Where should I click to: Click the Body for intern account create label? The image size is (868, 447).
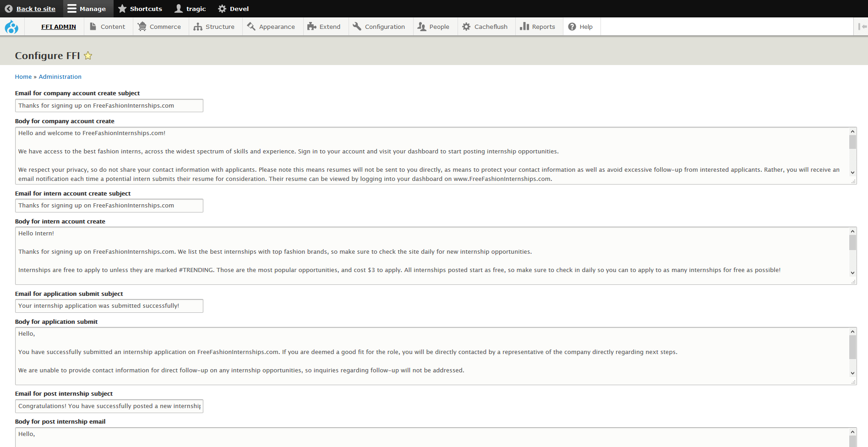(x=60, y=221)
